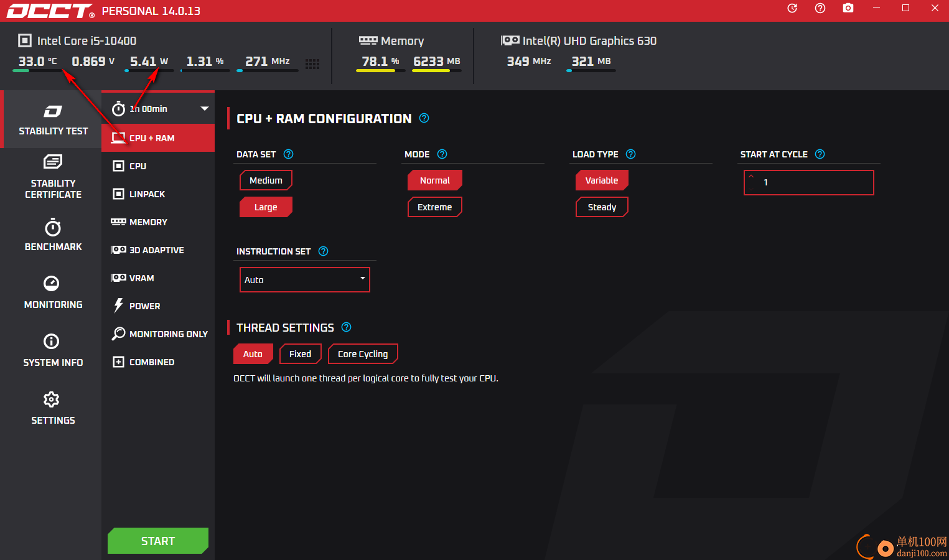The width and height of the screenshot is (949, 560).
Task: Select the CPU test
Action: [158, 166]
